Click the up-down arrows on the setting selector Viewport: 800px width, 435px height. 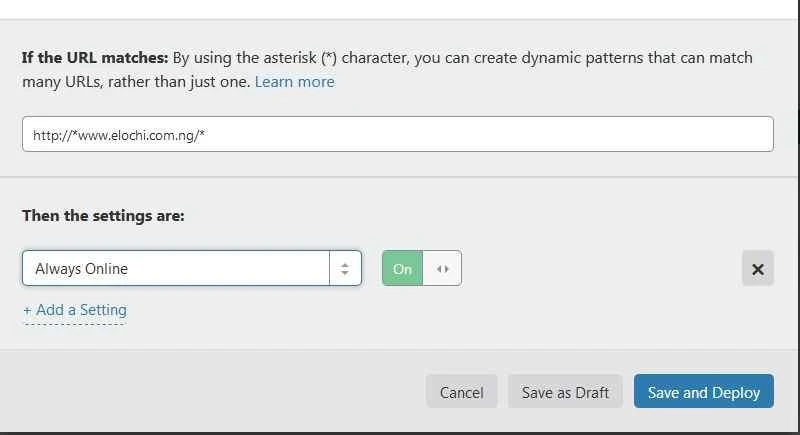point(345,268)
